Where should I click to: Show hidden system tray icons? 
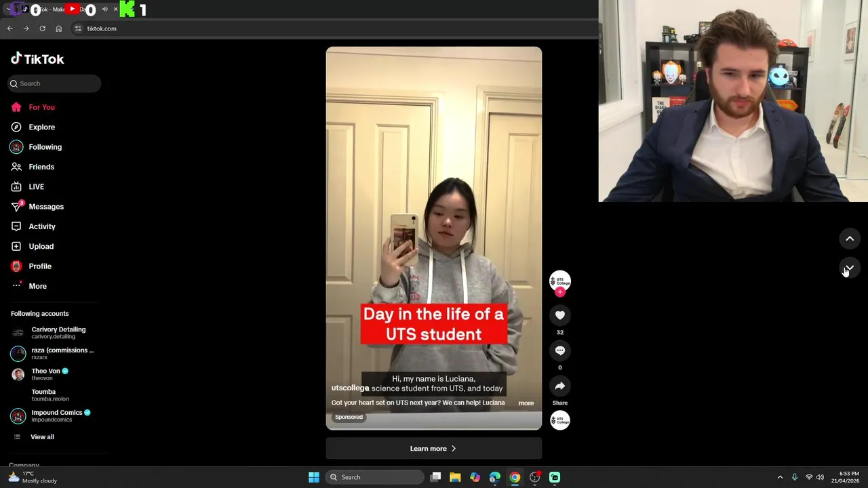tap(780, 477)
